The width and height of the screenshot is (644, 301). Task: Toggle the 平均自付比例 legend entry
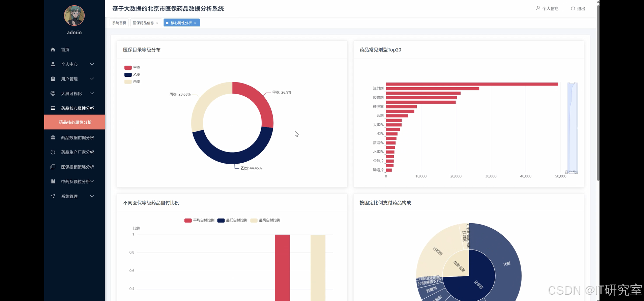tap(199, 220)
